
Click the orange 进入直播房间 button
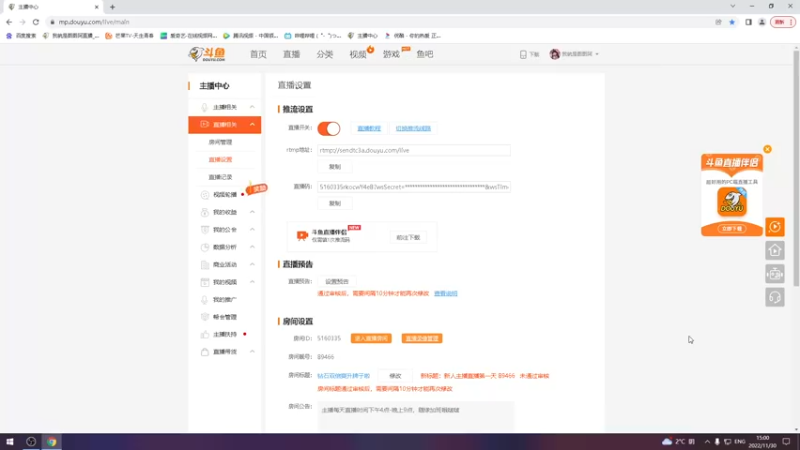[x=371, y=339]
